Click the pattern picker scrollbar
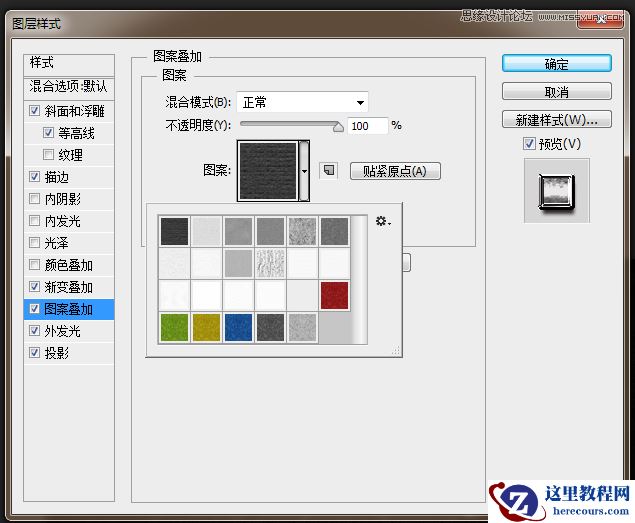 [359, 280]
